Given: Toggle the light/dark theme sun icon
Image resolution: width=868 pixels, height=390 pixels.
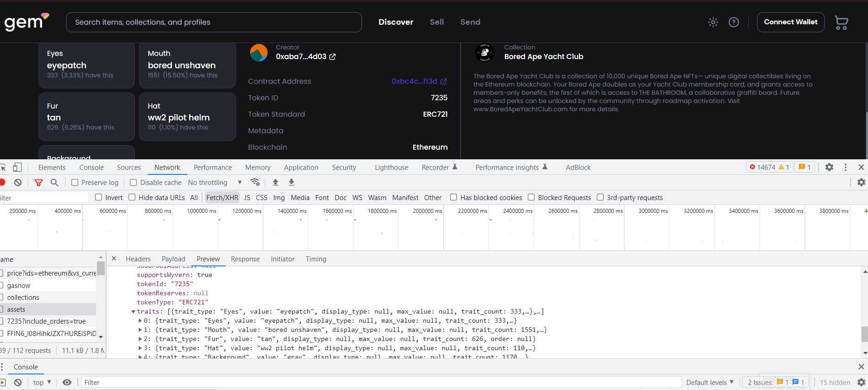Looking at the screenshot, I should click(713, 22).
